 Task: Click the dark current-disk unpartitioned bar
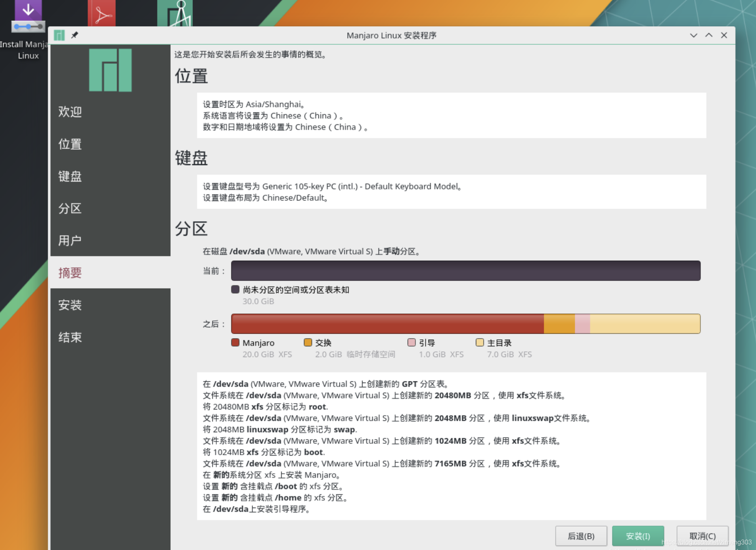[x=466, y=271]
